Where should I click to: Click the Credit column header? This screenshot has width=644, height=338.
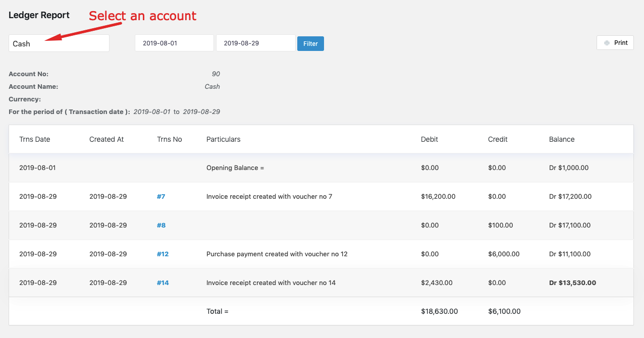(x=498, y=139)
